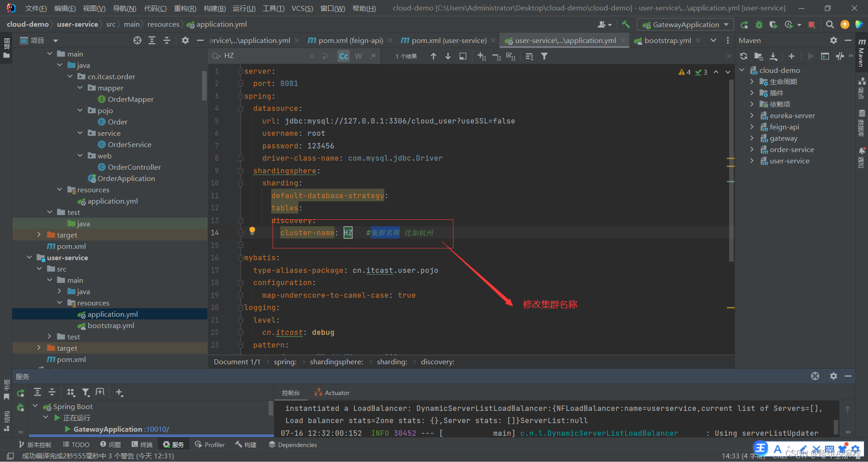Click the editor vertical scrollbar
Viewport: 868px width, 462px height.
[731, 171]
